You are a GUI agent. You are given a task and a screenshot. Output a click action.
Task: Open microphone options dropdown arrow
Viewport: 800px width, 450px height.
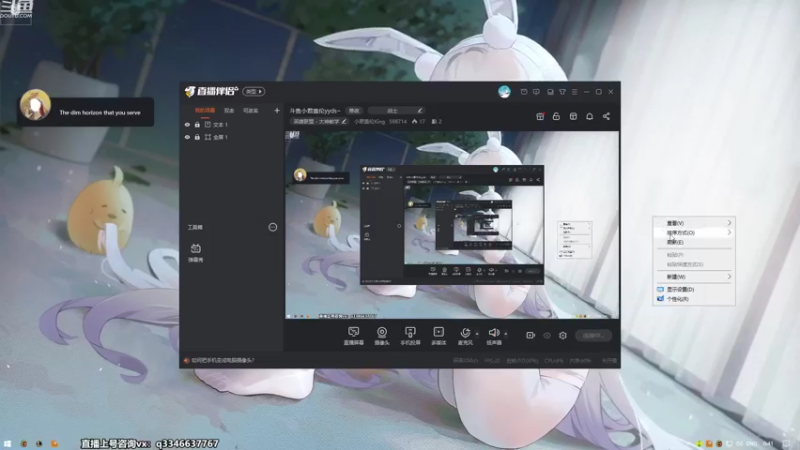477,334
